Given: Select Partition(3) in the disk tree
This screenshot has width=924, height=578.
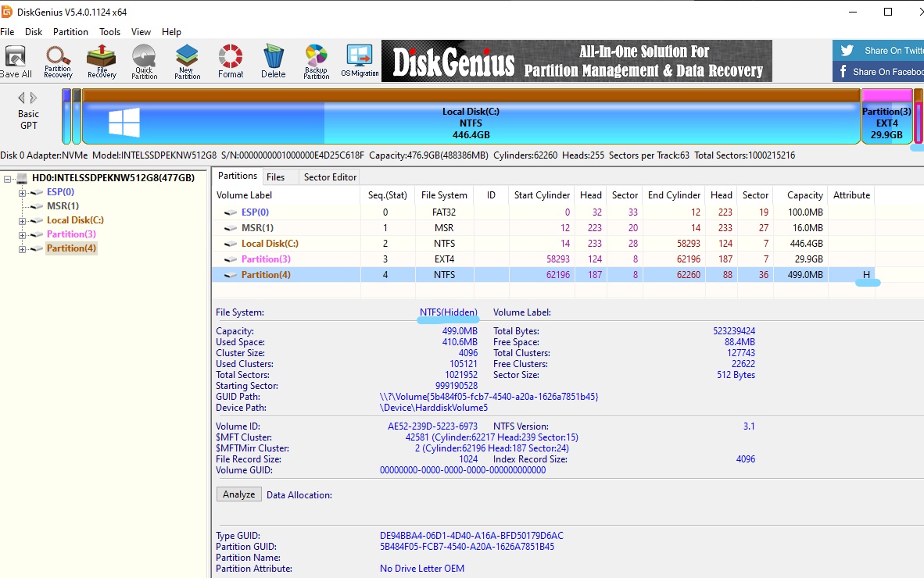Looking at the screenshot, I should pyautogui.click(x=71, y=234).
